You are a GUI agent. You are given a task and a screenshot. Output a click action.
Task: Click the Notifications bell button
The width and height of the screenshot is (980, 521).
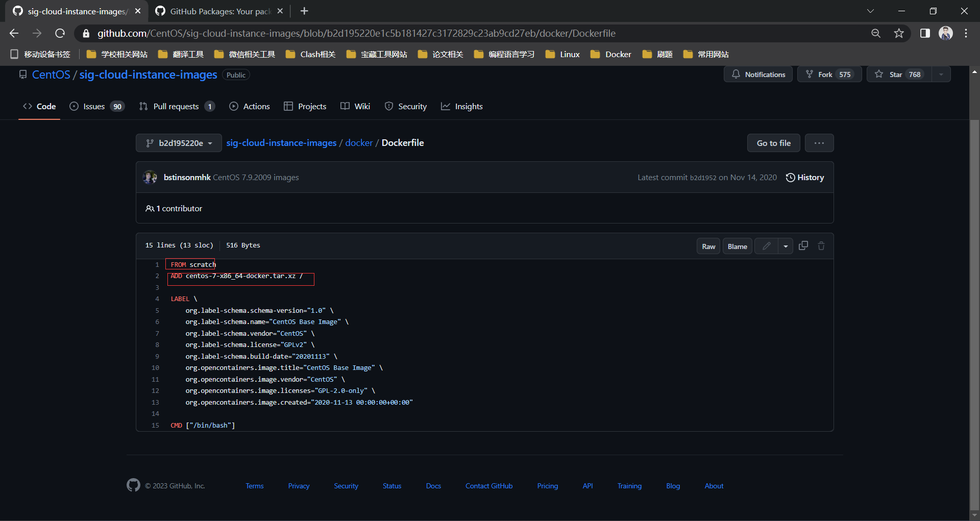tap(758, 74)
